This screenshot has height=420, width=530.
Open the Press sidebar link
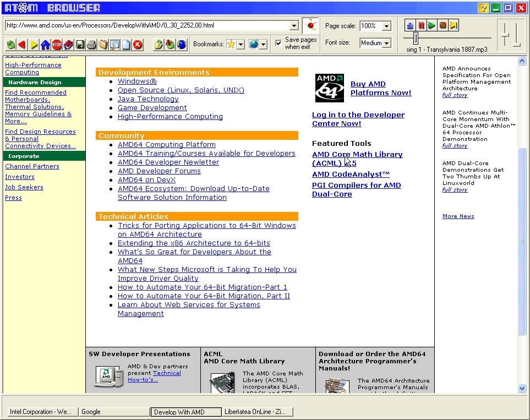pos(13,198)
